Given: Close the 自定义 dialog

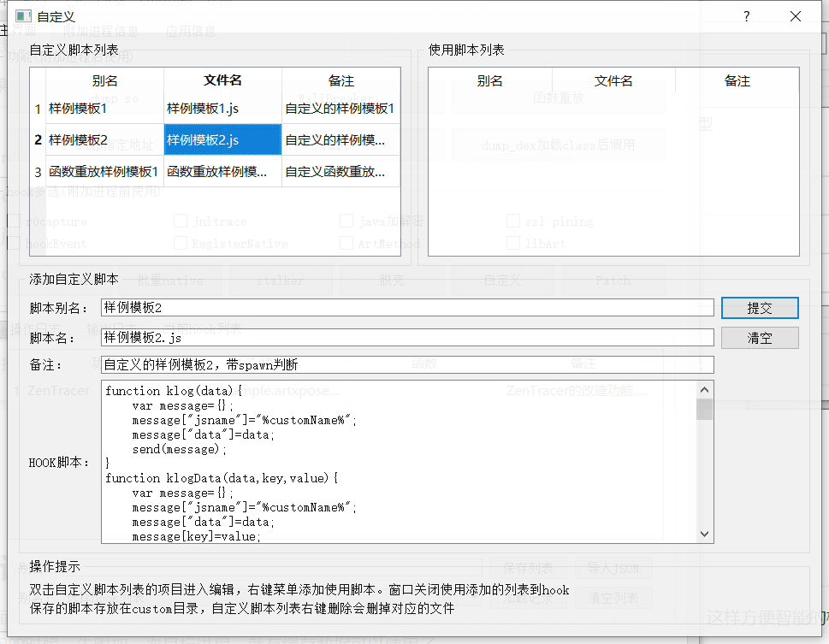Looking at the screenshot, I should pos(795,16).
